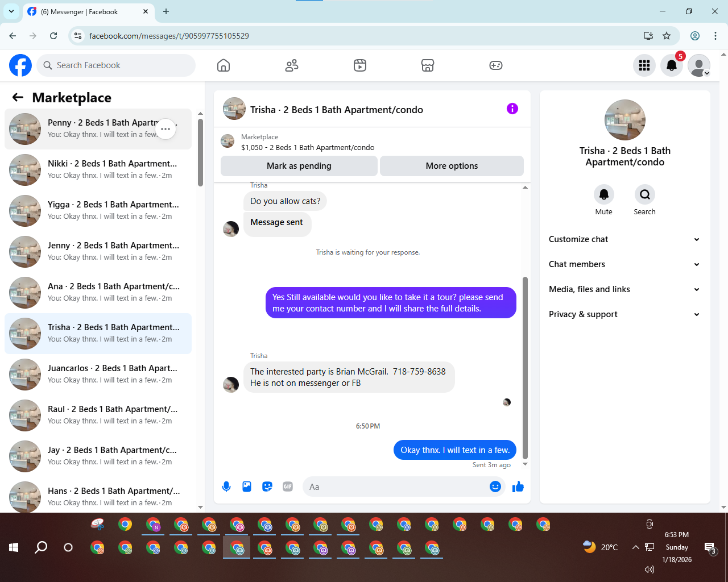This screenshot has width=728, height=582.
Task: Click the Search Facebook field
Action: click(x=116, y=65)
